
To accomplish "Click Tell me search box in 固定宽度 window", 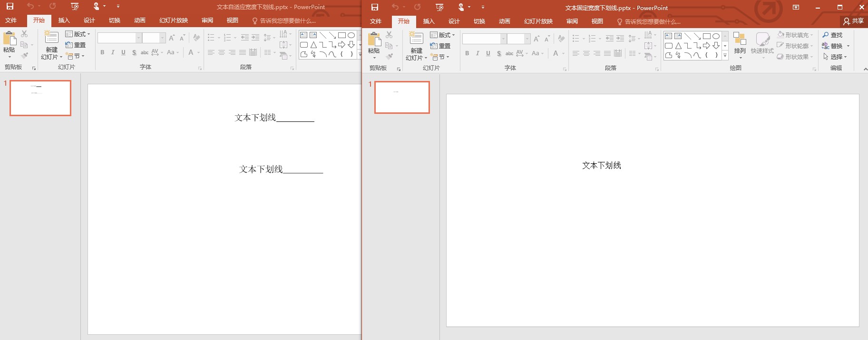I will [649, 21].
